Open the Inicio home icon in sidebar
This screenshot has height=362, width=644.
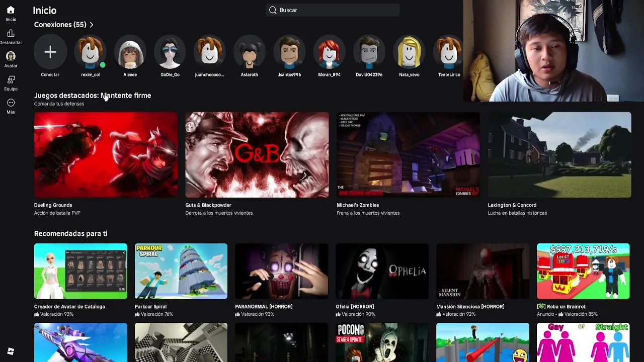tap(11, 10)
